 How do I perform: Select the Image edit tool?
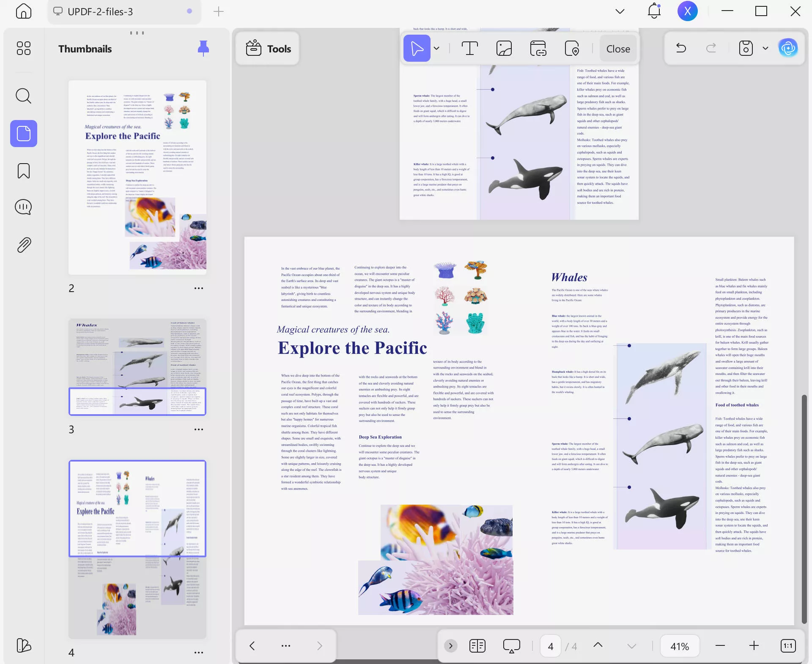[x=504, y=49]
